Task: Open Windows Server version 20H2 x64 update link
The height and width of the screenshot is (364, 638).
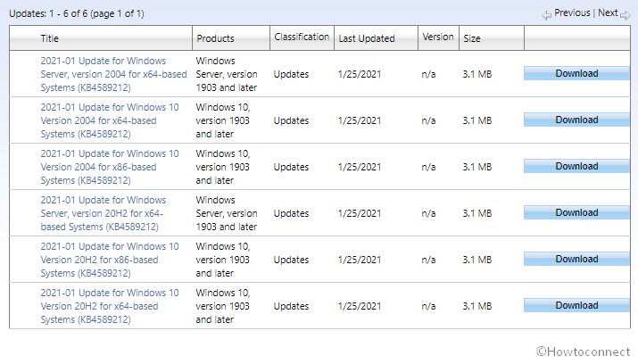Action: coord(104,213)
